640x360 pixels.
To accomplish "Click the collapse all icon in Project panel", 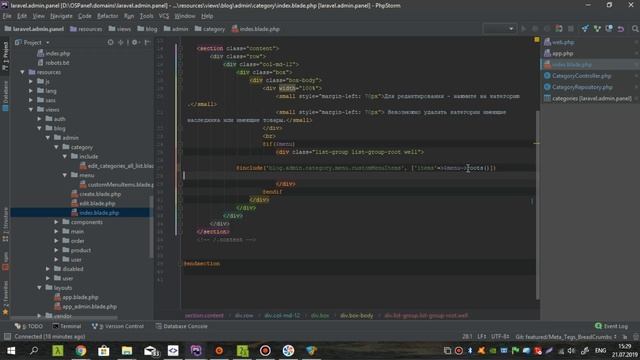I will (x=121, y=42).
